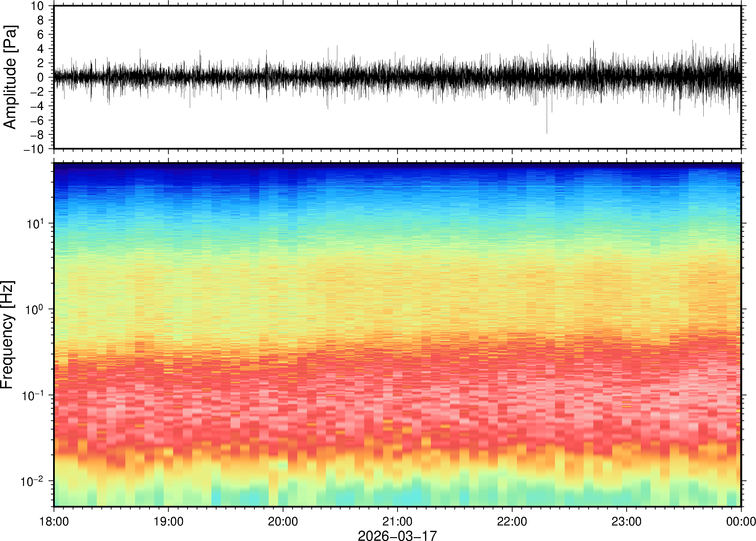Click the 18:00 time axis label
This screenshot has width=756, height=541.
[54, 521]
